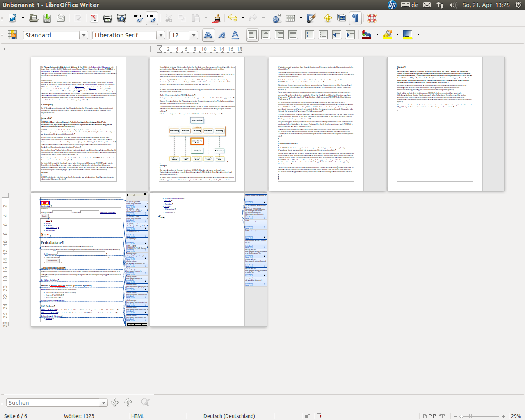Click the word count Wörter: 1323
The height and width of the screenshot is (420, 525).
79,416
